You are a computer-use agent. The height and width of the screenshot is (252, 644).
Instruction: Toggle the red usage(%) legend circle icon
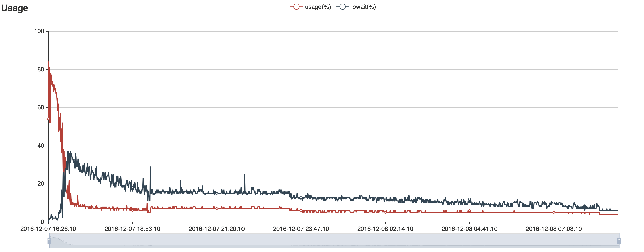point(296,7)
